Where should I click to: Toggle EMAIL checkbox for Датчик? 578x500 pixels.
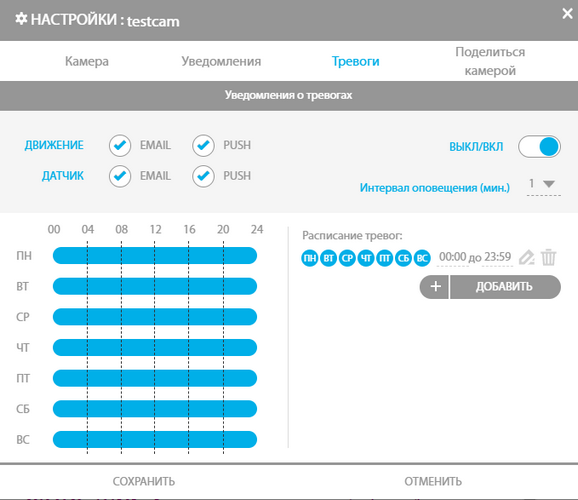(120, 176)
